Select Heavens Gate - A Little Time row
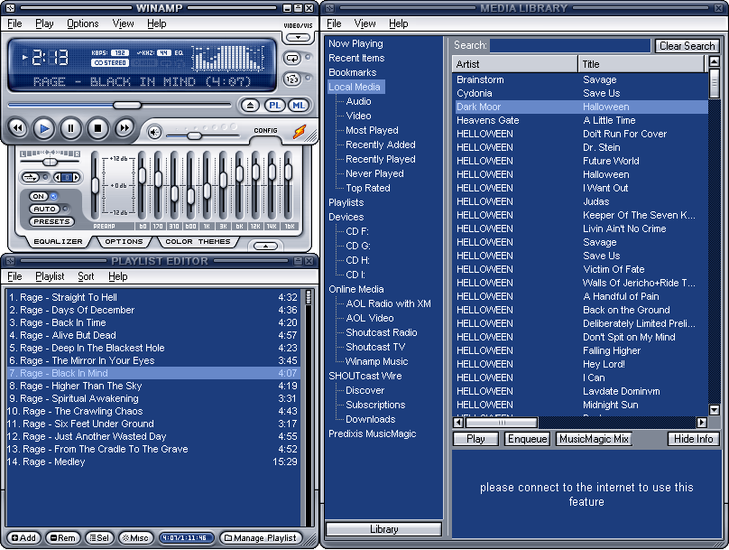 click(x=580, y=120)
